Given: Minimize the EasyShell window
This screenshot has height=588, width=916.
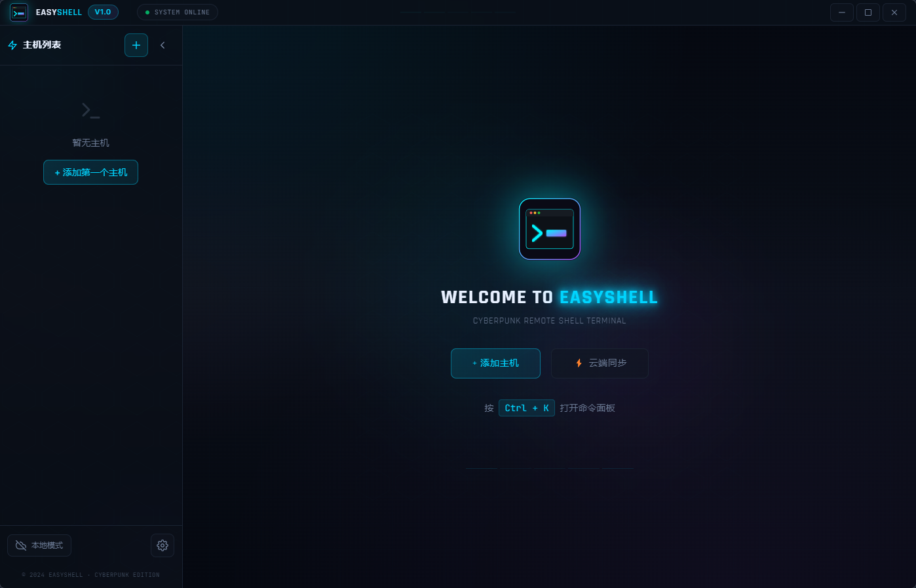Looking at the screenshot, I should (x=841, y=12).
